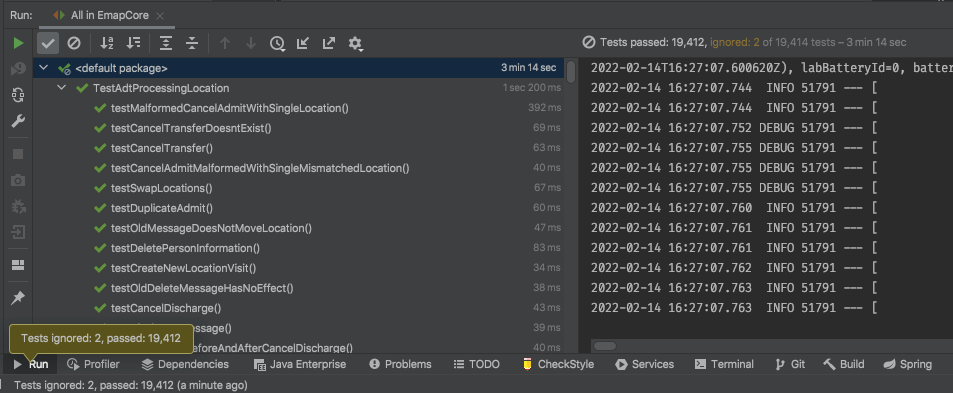Image resolution: width=953 pixels, height=393 pixels.
Task: Click the Export Test Results icon
Action: pos(329,43)
